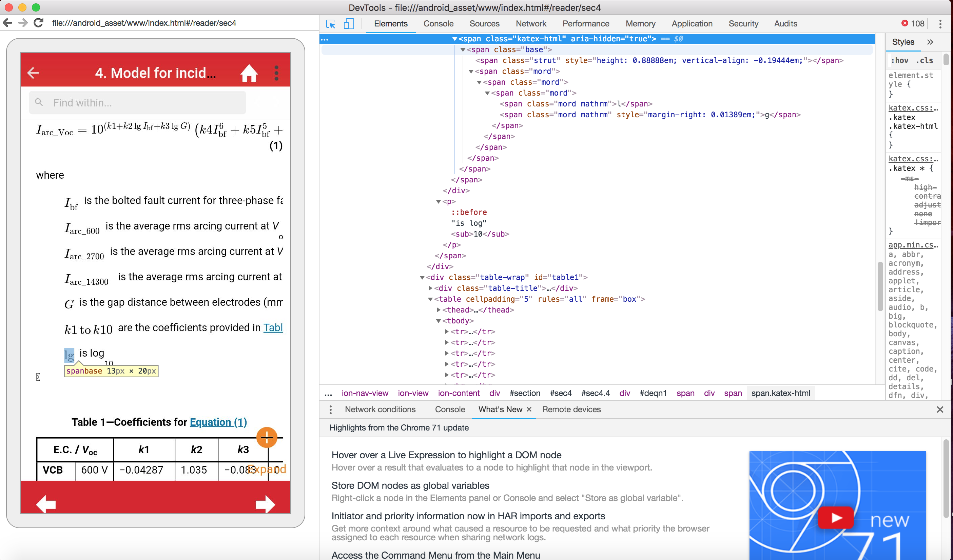Open the DevTools main three-dot menu

(x=940, y=23)
